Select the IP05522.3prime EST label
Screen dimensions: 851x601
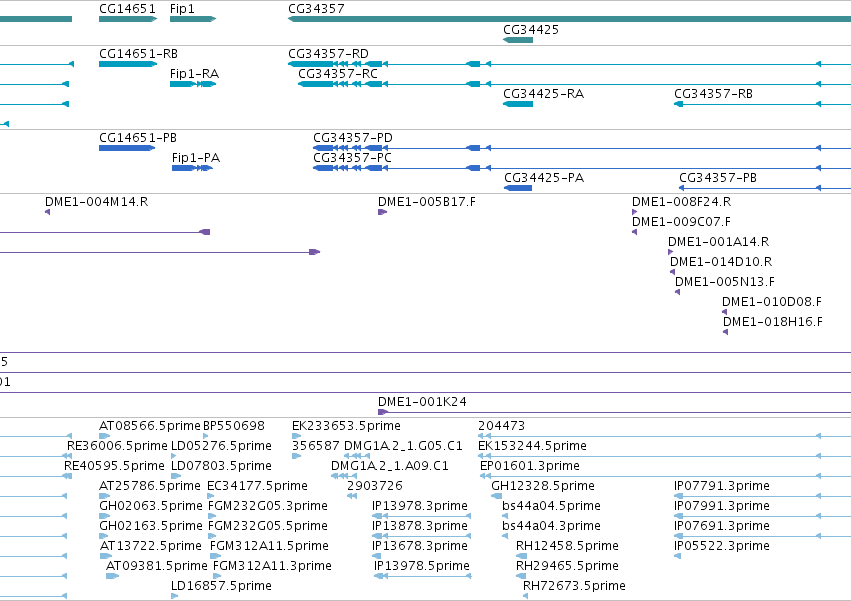coord(722,546)
